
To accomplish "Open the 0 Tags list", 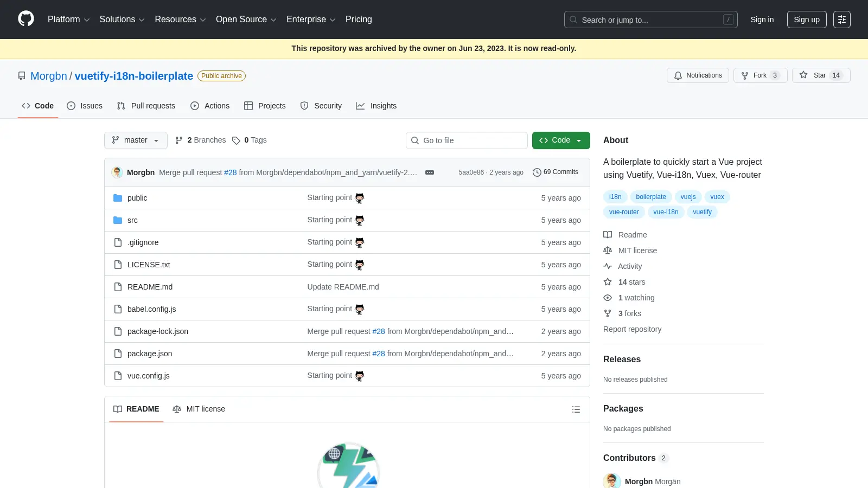I will (x=250, y=140).
